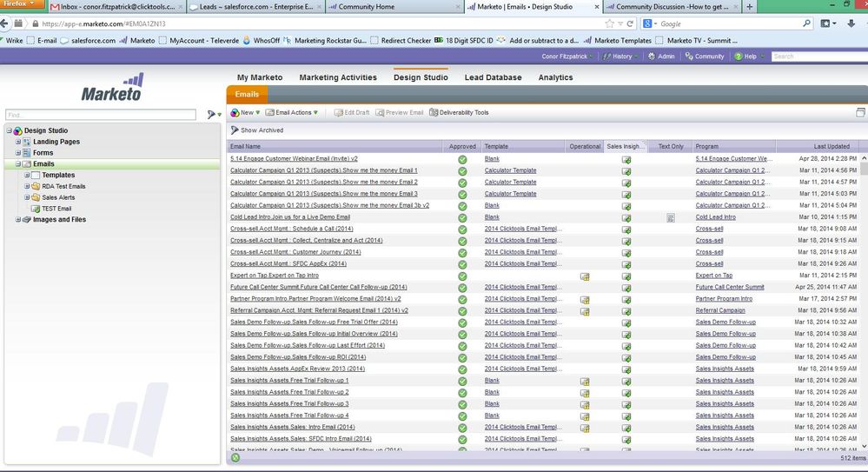Screen dimensions: 868x472
Task: Open My Marketo tab
Action: pyautogui.click(x=260, y=77)
